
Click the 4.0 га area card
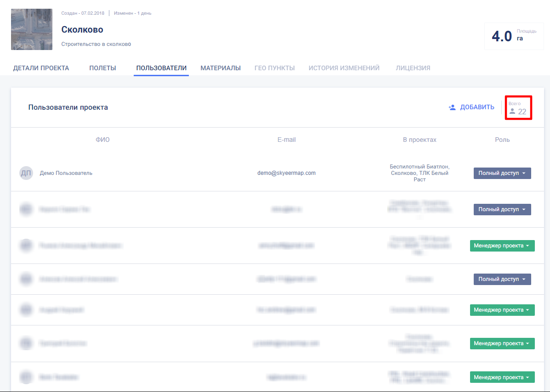click(x=514, y=36)
